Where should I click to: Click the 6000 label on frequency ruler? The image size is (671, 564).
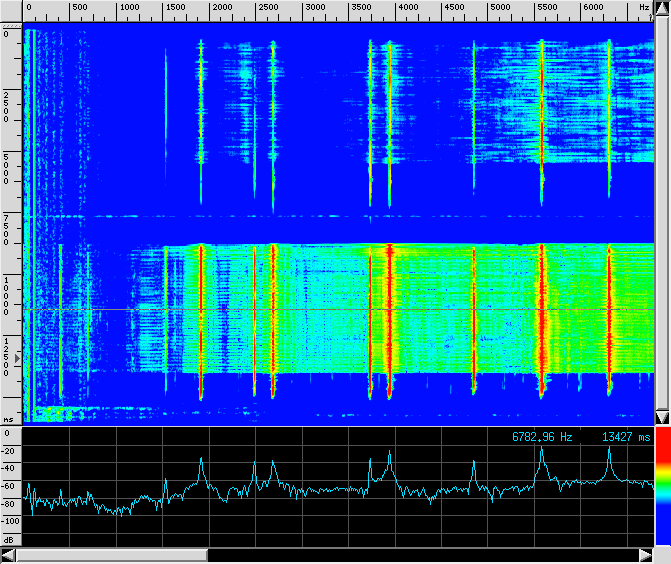592,7
